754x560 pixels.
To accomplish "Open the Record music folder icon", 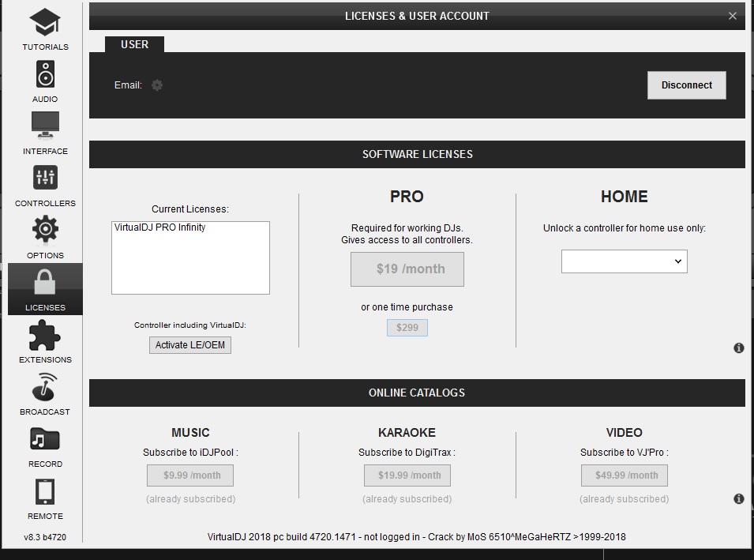I will [45, 439].
